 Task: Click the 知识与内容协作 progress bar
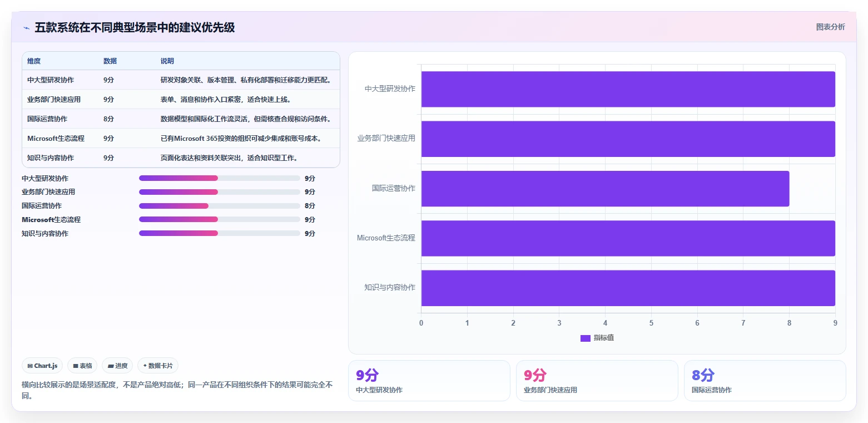pos(220,234)
